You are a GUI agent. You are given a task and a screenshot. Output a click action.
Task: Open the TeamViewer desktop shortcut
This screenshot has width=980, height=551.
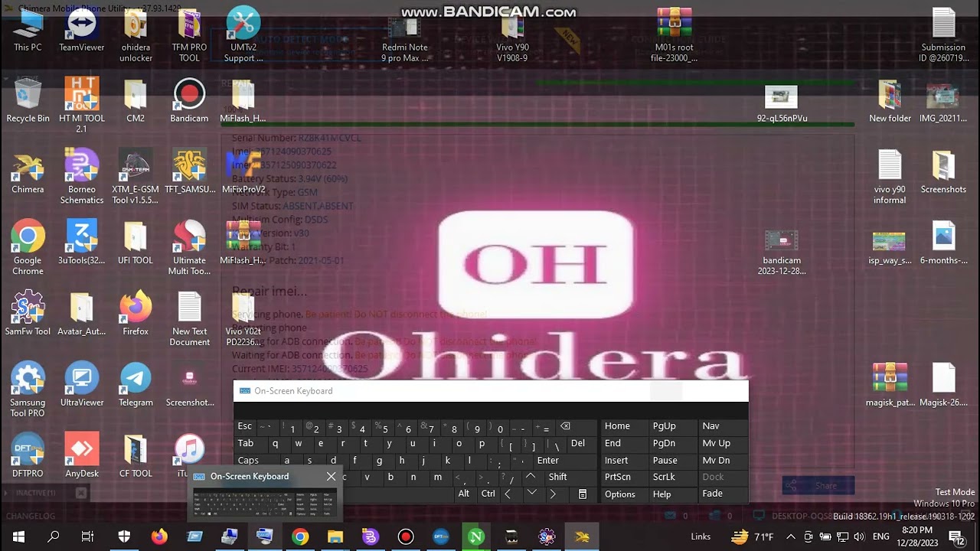click(x=82, y=31)
